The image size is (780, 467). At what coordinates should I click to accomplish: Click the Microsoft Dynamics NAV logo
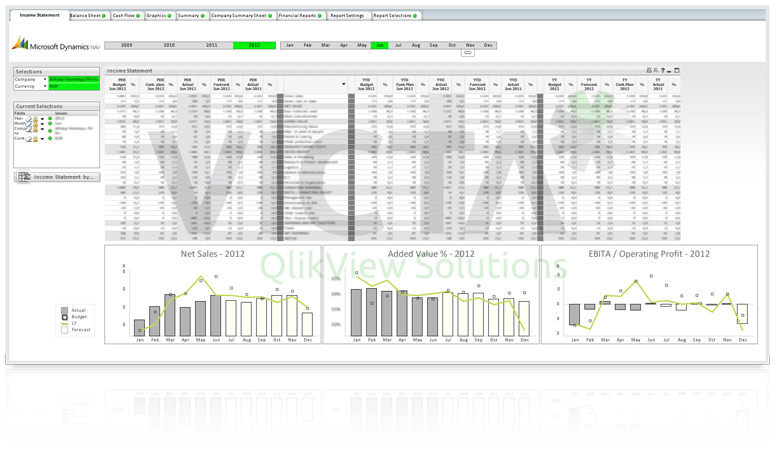coord(56,44)
